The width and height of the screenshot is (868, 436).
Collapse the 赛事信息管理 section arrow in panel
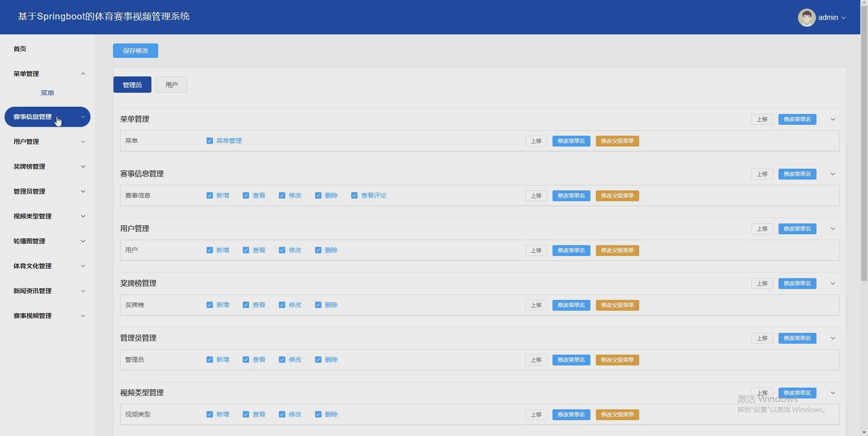[833, 174]
